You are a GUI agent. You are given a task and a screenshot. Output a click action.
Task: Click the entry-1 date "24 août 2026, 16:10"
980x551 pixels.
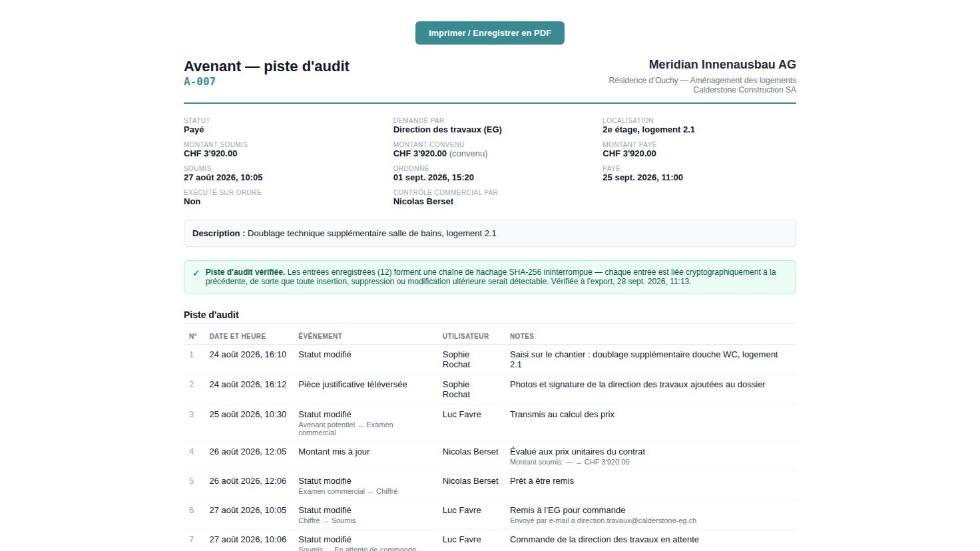(x=248, y=355)
